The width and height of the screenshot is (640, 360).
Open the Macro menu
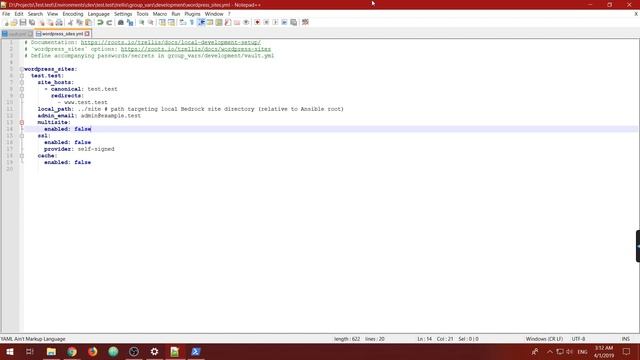[160, 14]
